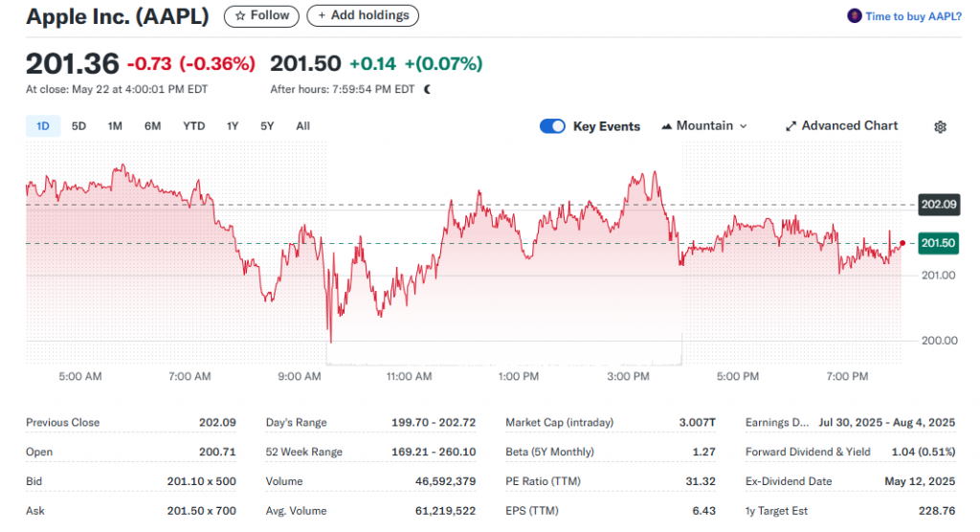Open the Mountain chart type dropdown
Viewport: 980px width, 532px height.
tap(704, 126)
